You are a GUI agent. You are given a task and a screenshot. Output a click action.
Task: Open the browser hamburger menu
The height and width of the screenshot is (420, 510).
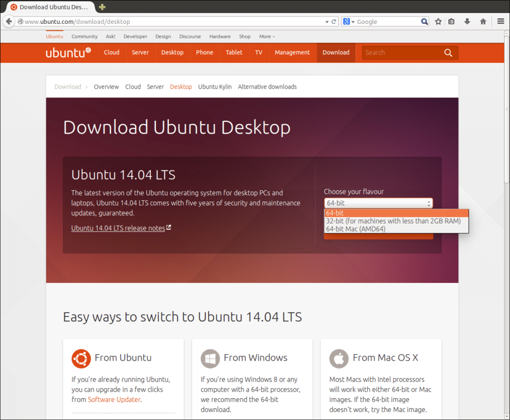pyautogui.click(x=501, y=21)
